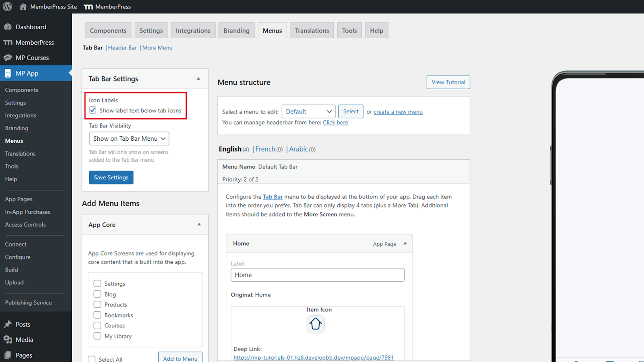Check the Bookmarks checkbox in App Core
This screenshot has width=644, height=362.
coord(97,315)
